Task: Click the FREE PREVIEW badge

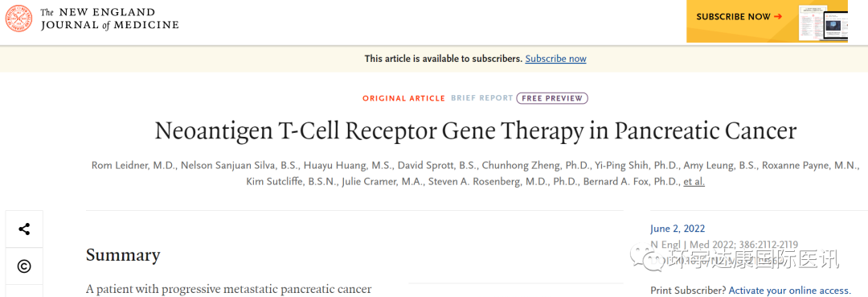Action: 552,98
